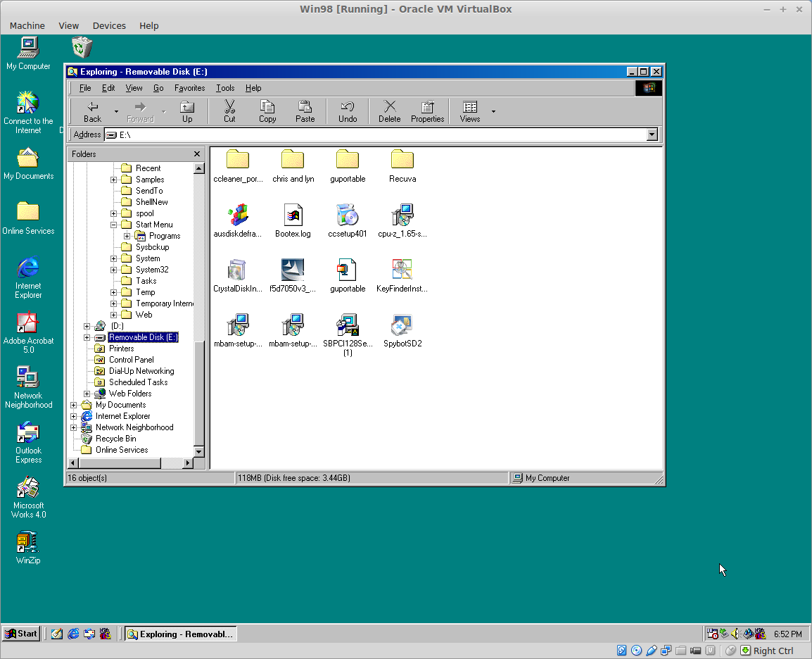Viewport: 812px width, 659px height.
Task: Select Scheduled Tasks in folder tree
Action: (x=139, y=382)
